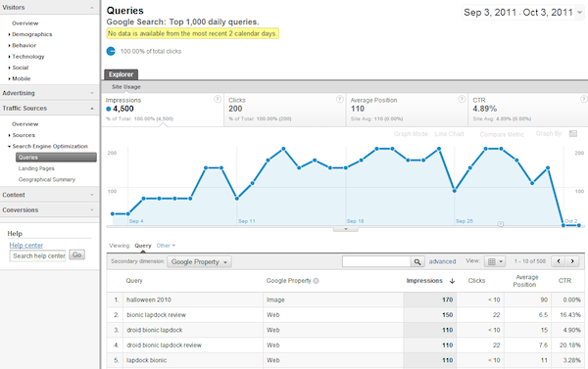Open the Geographical Summary report

pyautogui.click(x=47, y=180)
